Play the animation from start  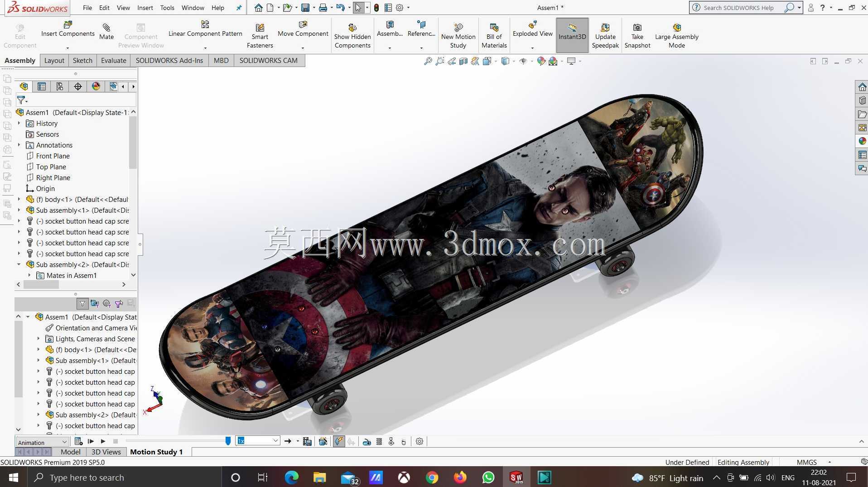click(x=91, y=441)
